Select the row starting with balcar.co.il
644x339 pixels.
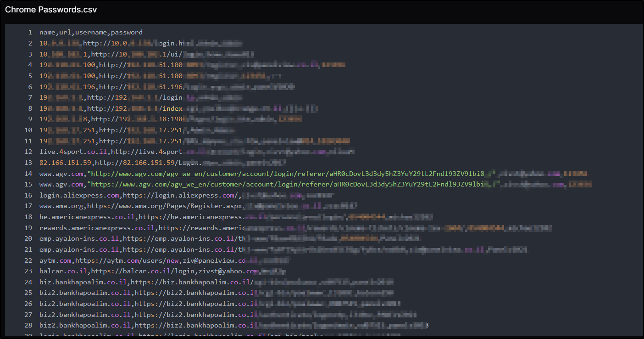pos(163,271)
